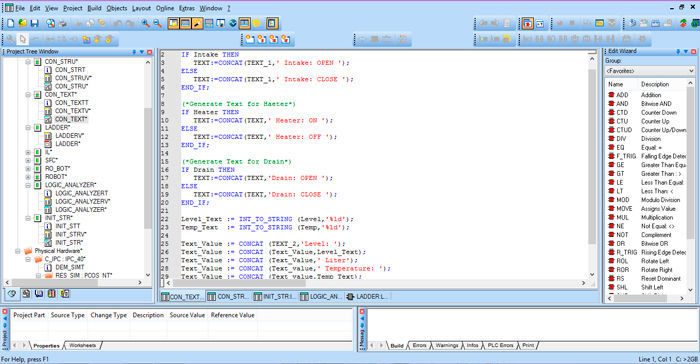
Task: Click the red-green arrows icon in the top-right toolbar
Action: [683, 23]
